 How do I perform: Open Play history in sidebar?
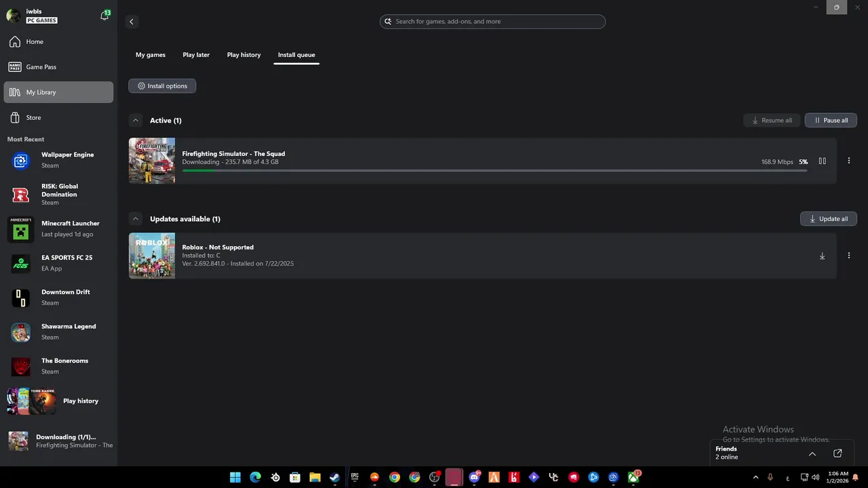[x=58, y=401]
